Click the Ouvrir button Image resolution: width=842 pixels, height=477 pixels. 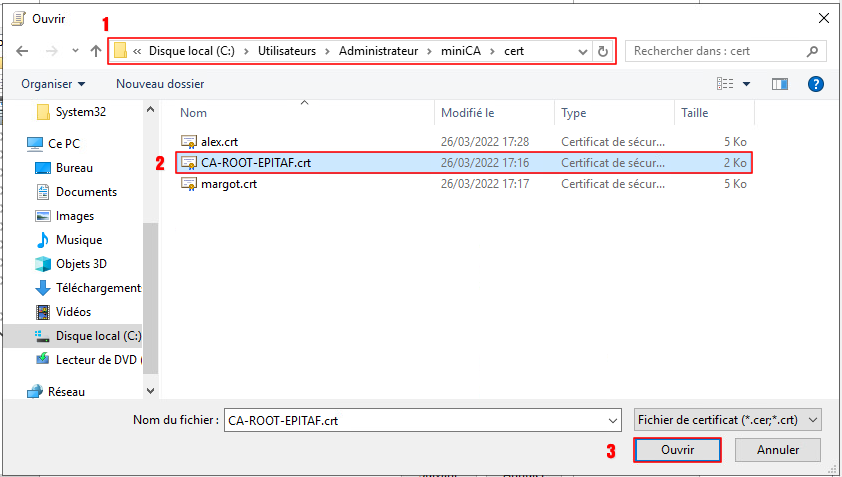(x=677, y=450)
